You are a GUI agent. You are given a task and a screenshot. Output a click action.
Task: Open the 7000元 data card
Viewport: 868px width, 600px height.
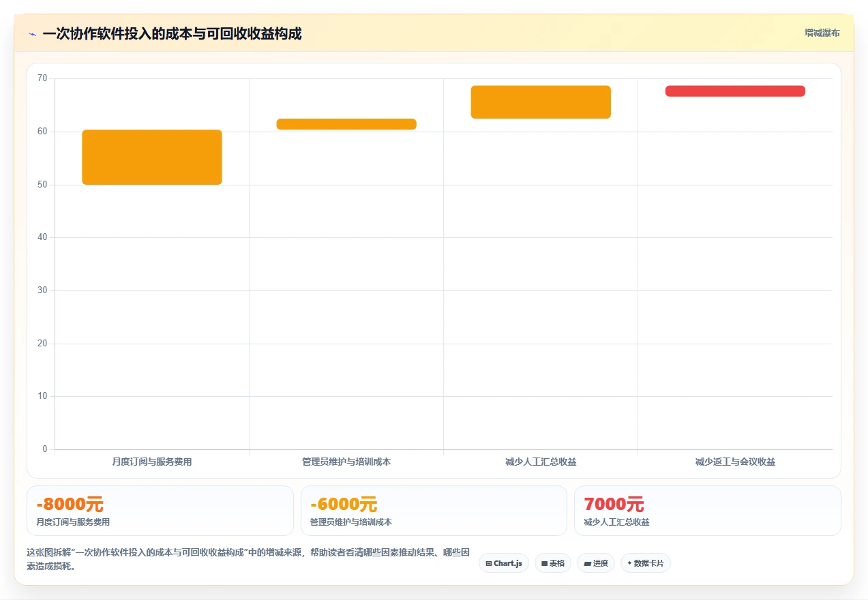[708, 511]
